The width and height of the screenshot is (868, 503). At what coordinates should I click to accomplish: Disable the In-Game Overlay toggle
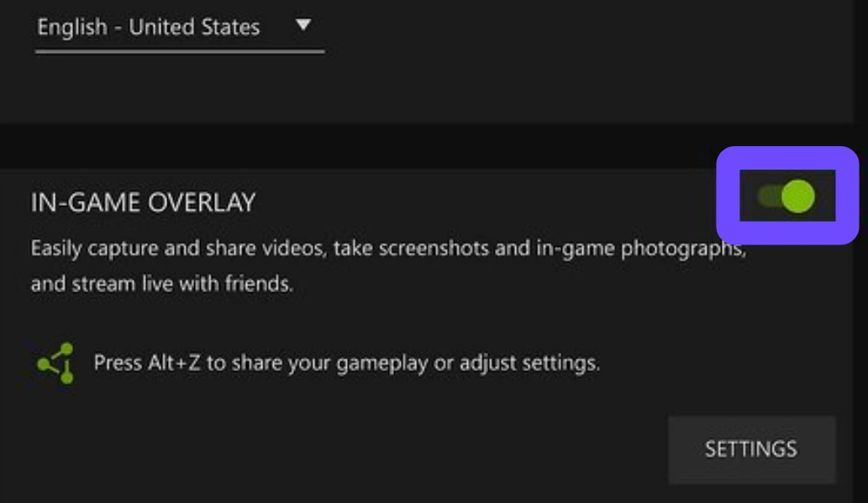pos(786,197)
